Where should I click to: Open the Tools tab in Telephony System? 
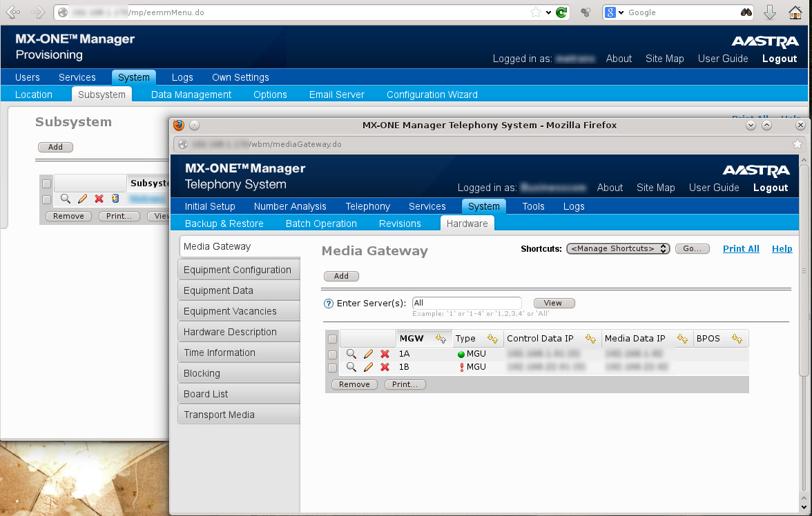pyautogui.click(x=533, y=206)
